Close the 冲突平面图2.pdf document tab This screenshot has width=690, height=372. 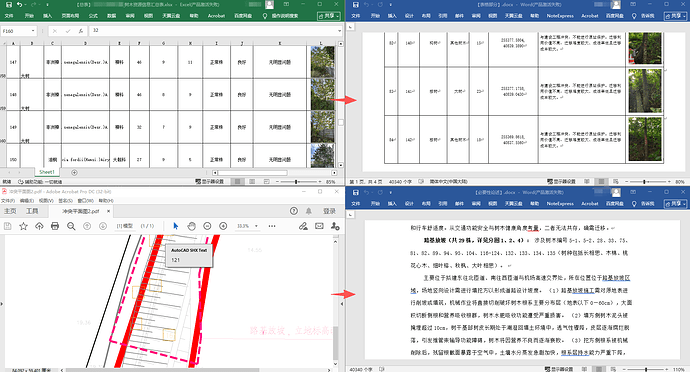pos(108,211)
